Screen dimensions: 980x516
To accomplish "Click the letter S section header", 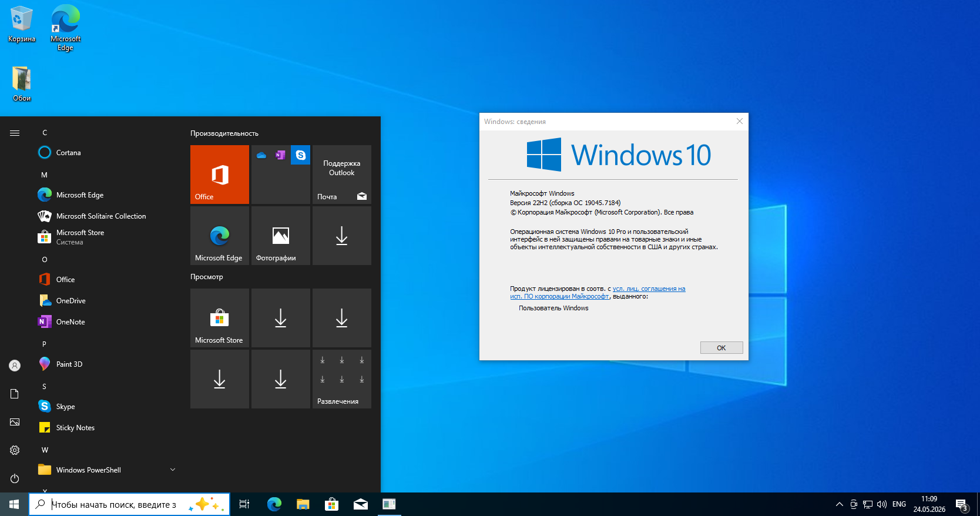I will [x=44, y=387].
